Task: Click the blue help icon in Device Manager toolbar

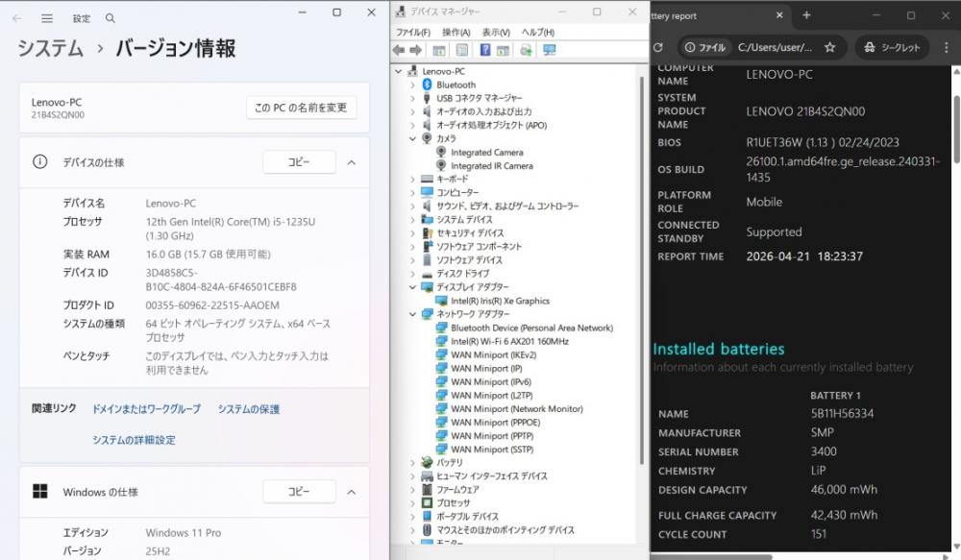Action: click(484, 50)
